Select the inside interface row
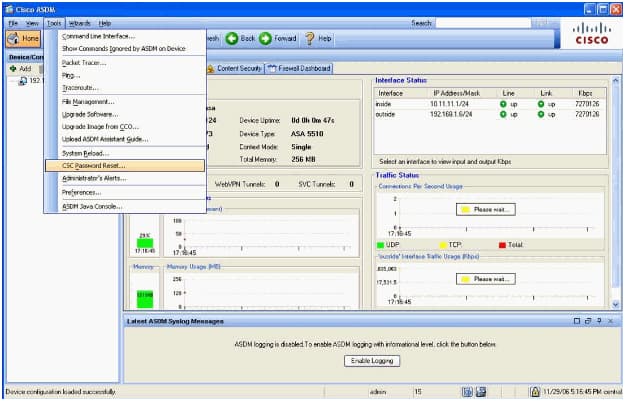625x401 pixels. 490,104
